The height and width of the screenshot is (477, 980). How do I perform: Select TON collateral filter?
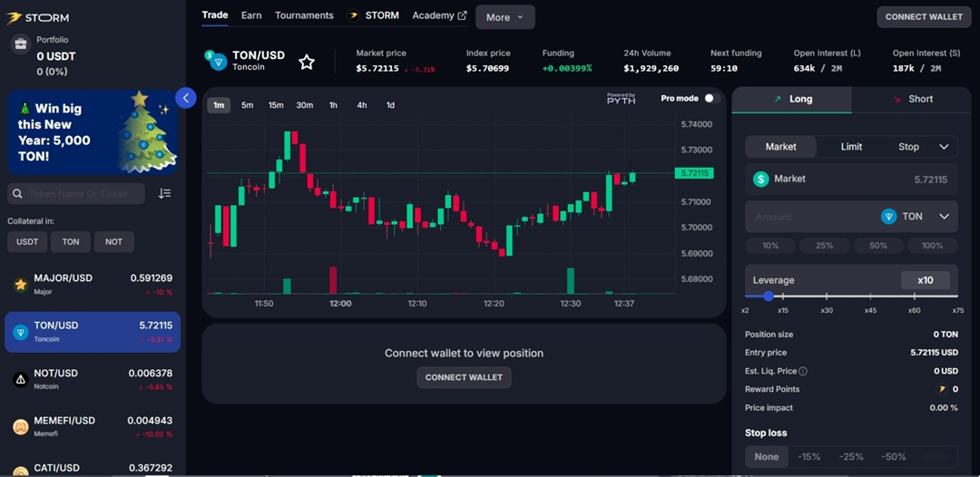coord(71,241)
